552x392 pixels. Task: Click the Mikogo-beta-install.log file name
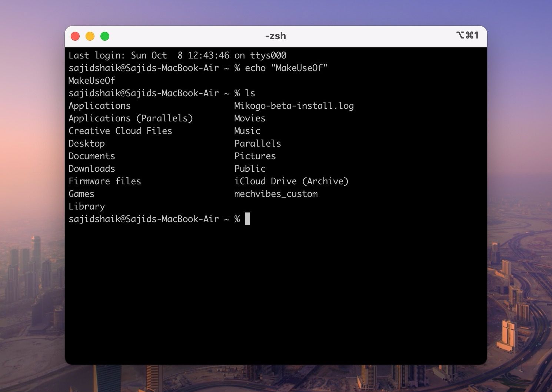(x=294, y=105)
